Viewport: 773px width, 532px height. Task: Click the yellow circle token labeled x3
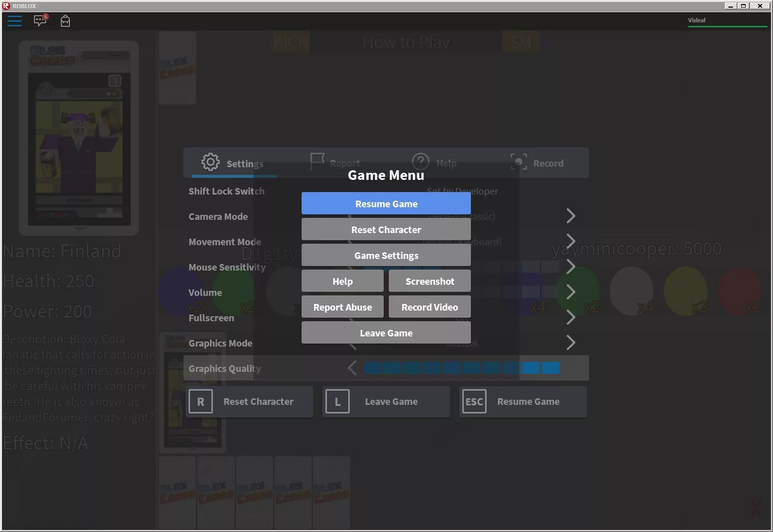[685, 291]
